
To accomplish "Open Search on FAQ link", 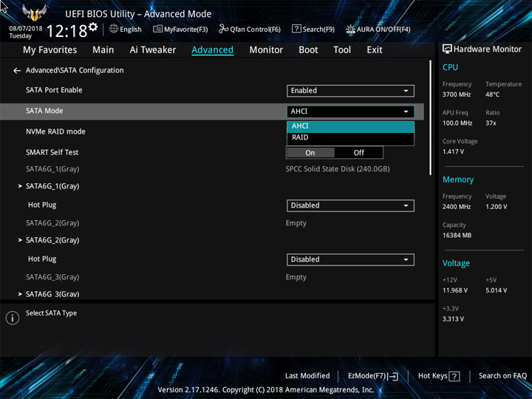I will [x=502, y=375].
